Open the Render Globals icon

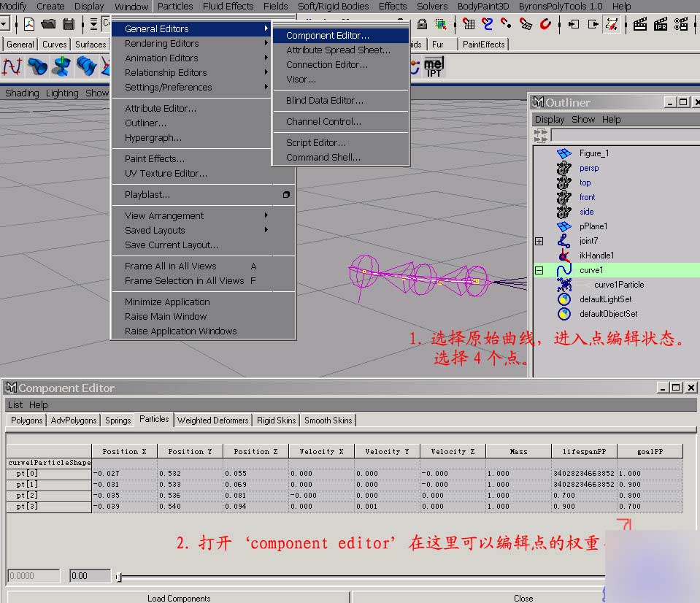[682, 25]
